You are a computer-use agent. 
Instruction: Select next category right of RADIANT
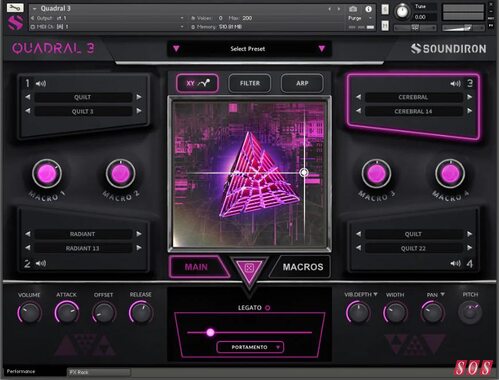[x=139, y=234]
